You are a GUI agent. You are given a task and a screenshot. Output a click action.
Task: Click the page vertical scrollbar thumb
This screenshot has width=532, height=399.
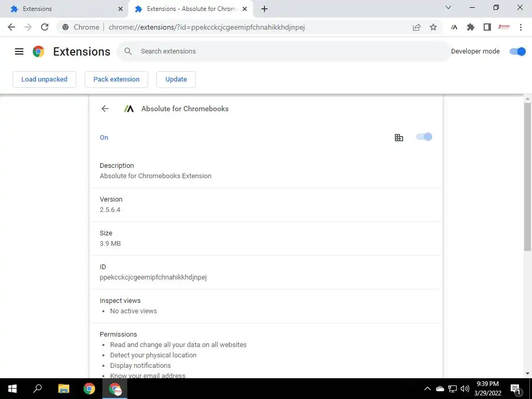(x=527, y=177)
